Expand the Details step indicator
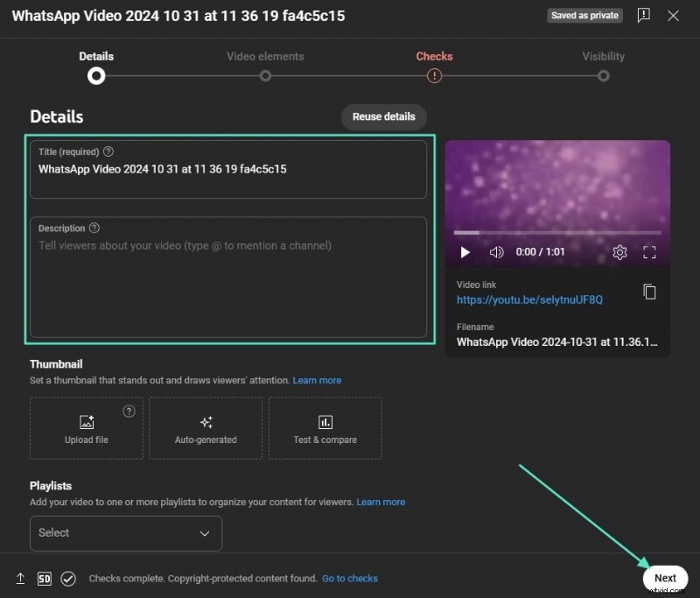This screenshot has width=700, height=598. pyautogui.click(x=96, y=76)
